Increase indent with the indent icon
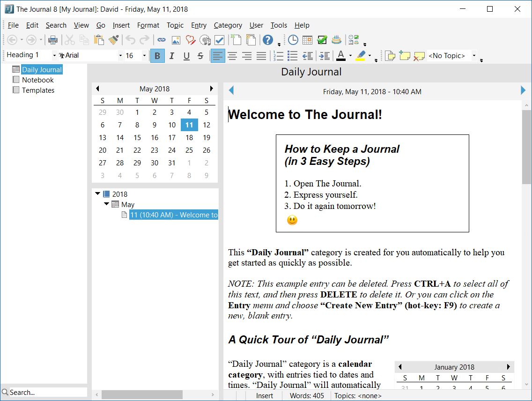Screen dimensions: 532x401 pos(325,56)
